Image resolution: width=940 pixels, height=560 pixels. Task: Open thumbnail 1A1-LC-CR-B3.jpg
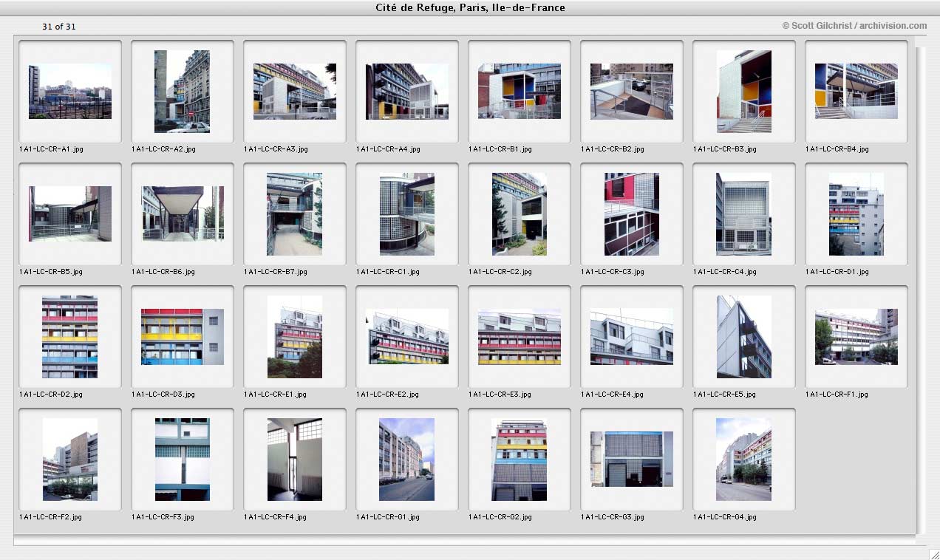click(x=744, y=92)
